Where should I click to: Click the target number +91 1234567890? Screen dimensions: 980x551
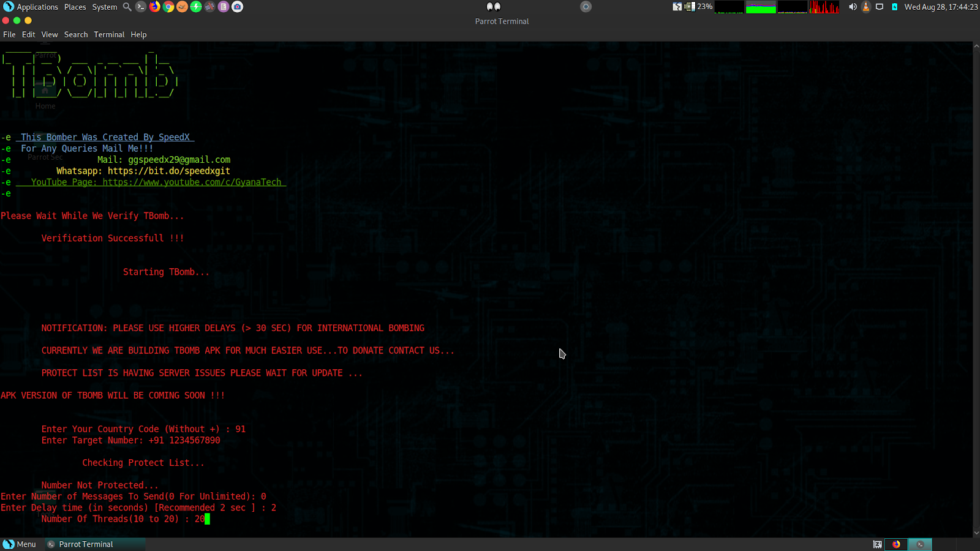click(184, 440)
